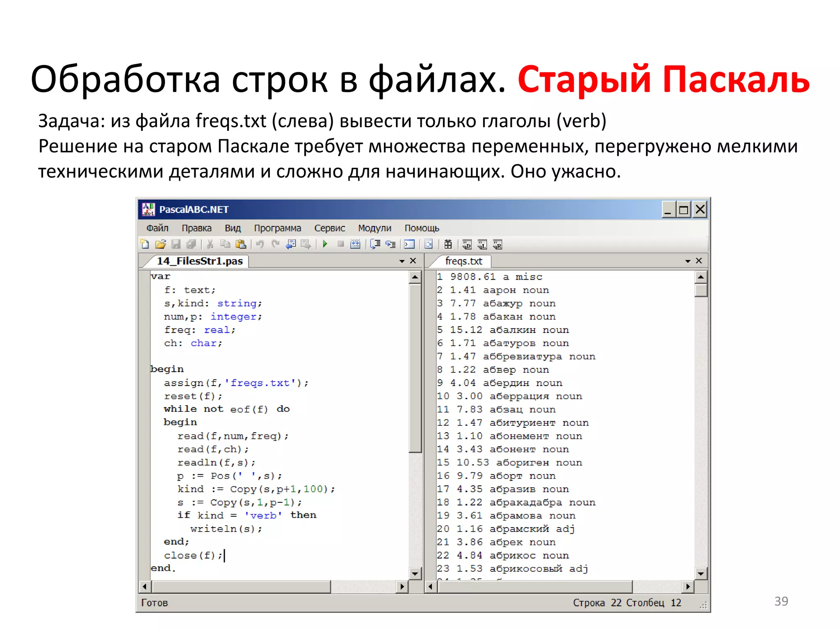Close the freqs.txt pane
The height and width of the screenshot is (630, 840).
coord(699,261)
